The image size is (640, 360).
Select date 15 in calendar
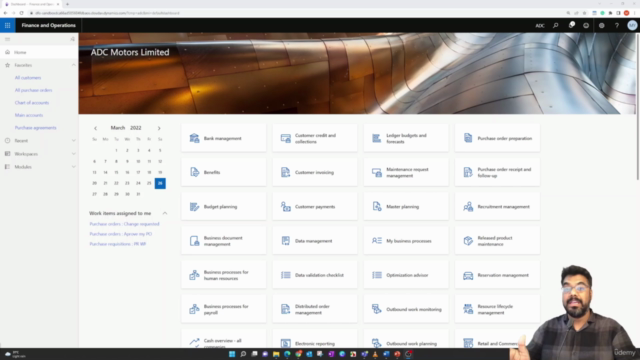(x=116, y=172)
